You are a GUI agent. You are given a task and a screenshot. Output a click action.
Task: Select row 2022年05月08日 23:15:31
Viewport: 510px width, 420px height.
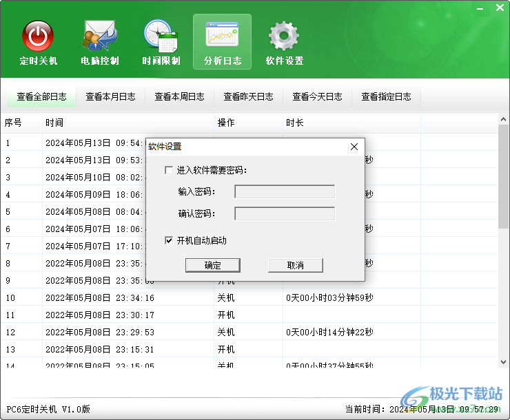pos(249,349)
